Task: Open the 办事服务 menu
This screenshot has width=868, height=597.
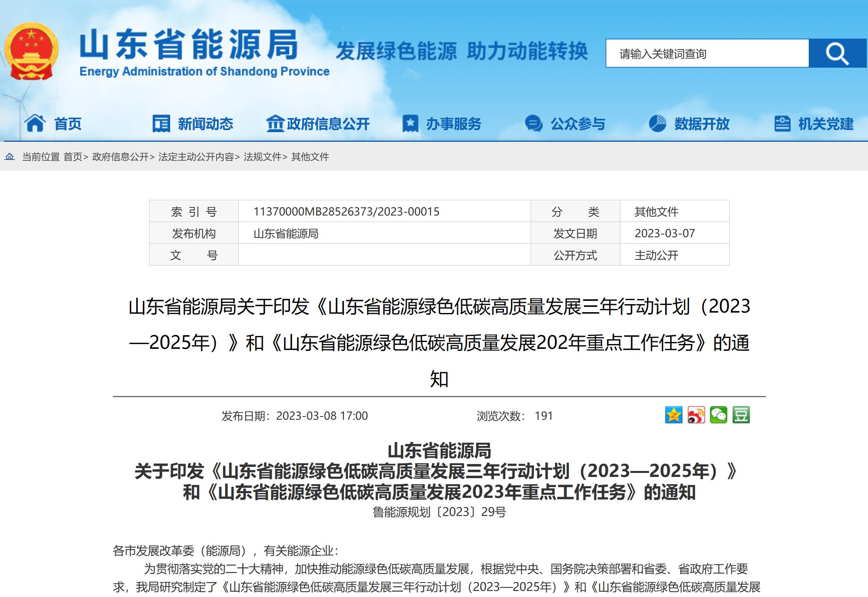Action: [454, 124]
